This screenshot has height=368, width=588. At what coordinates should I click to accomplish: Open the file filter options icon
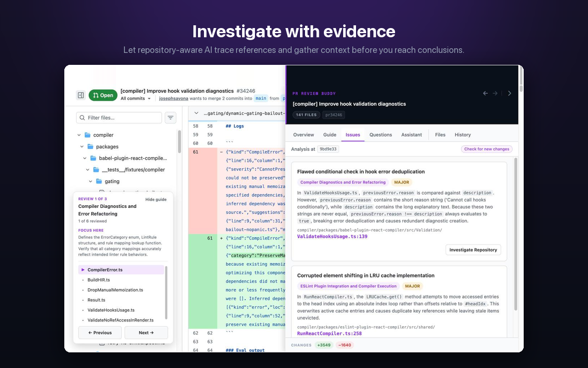click(171, 118)
